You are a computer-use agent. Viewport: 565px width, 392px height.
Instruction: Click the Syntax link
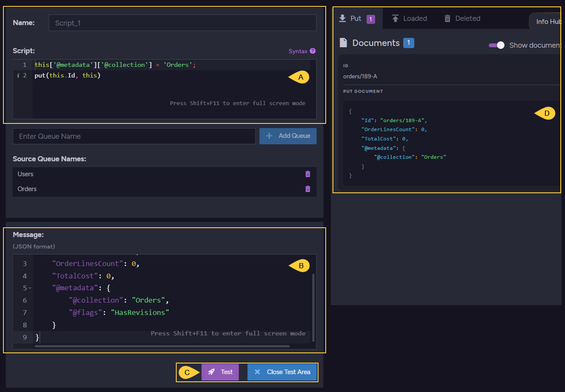[x=298, y=51]
